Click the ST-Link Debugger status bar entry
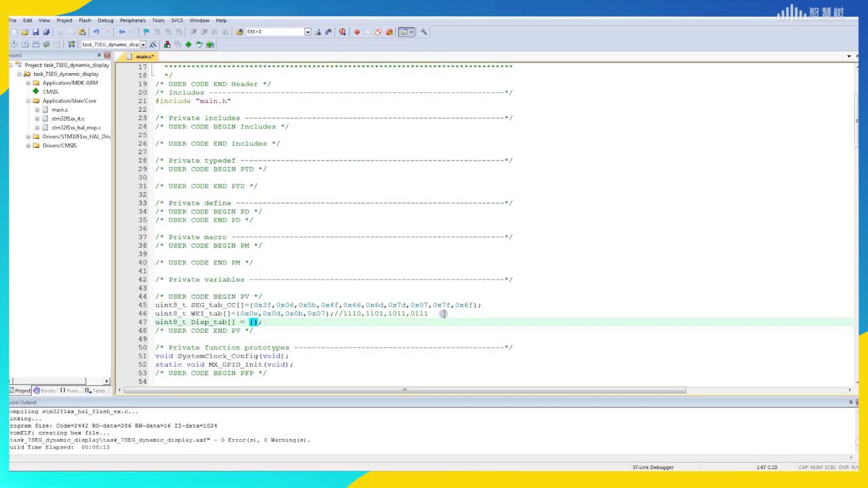The width and height of the screenshot is (868, 488). coord(653,467)
